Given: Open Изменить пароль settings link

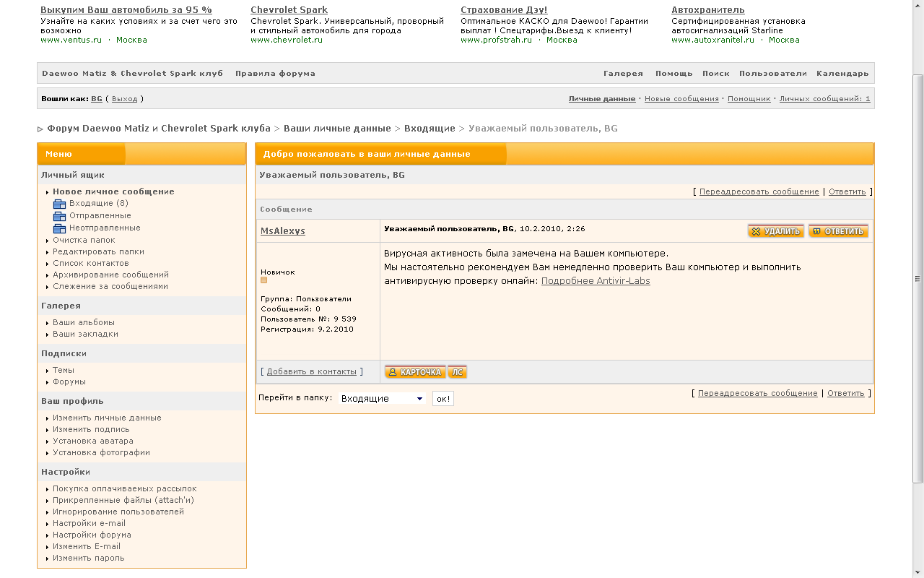Looking at the screenshot, I should (x=88, y=558).
